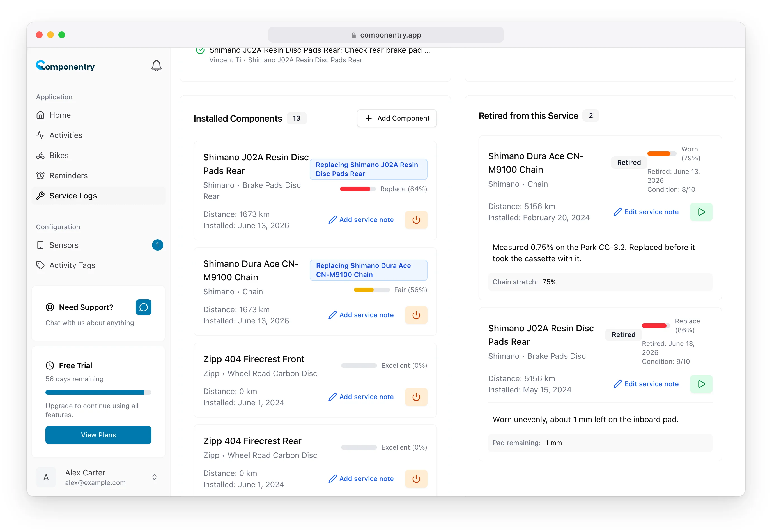Open the support chat bubble icon

(143, 307)
